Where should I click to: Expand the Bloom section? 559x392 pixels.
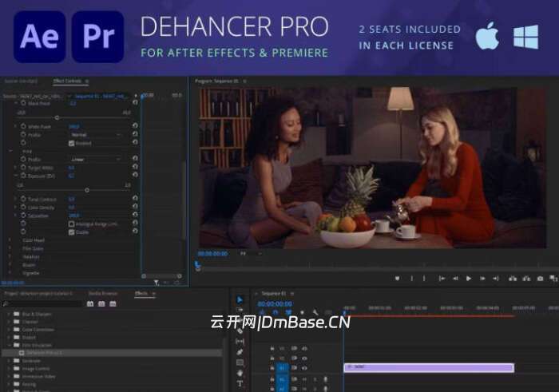[10, 265]
